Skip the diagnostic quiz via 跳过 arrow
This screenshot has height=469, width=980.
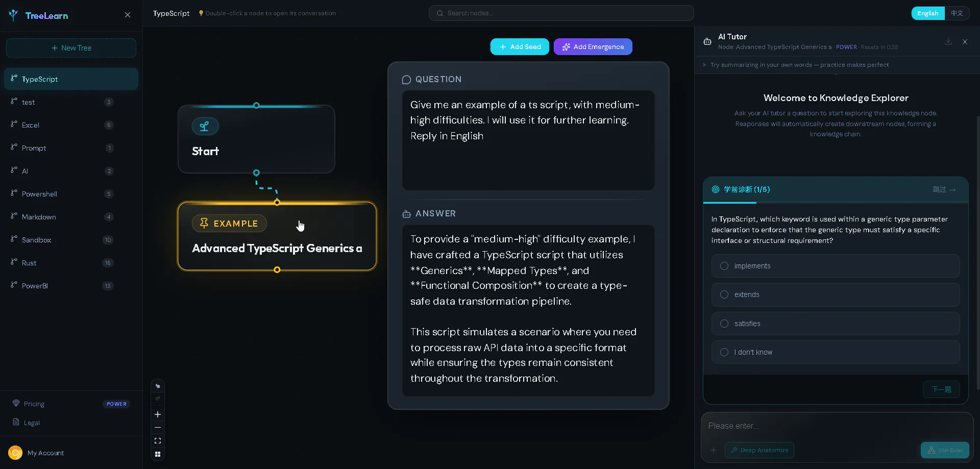coord(944,189)
